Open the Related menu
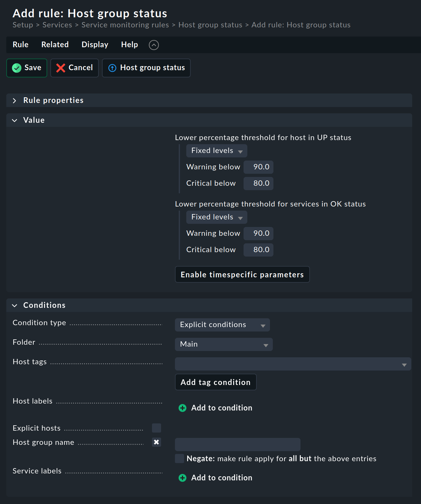421x504 pixels. coord(55,45)
